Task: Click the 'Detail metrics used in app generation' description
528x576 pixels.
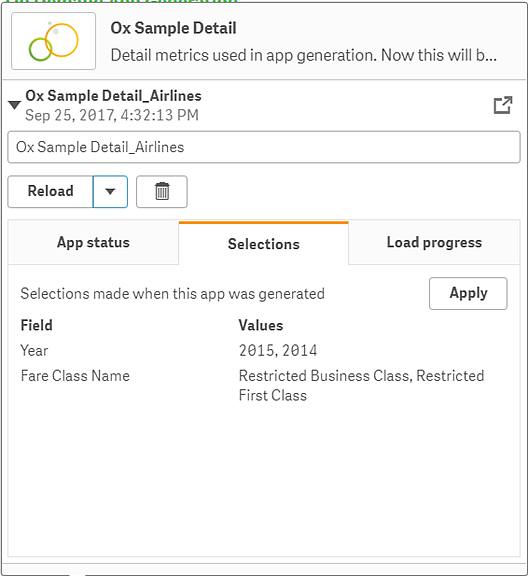Action: [303, 55]
